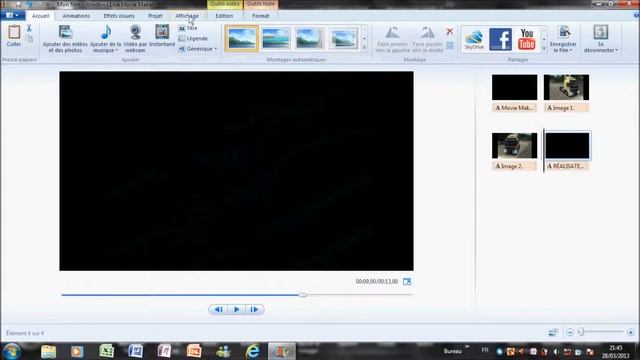Click the Image 2 text caption
This screenshot has width=640, height=360.
[x=514, y=166]
